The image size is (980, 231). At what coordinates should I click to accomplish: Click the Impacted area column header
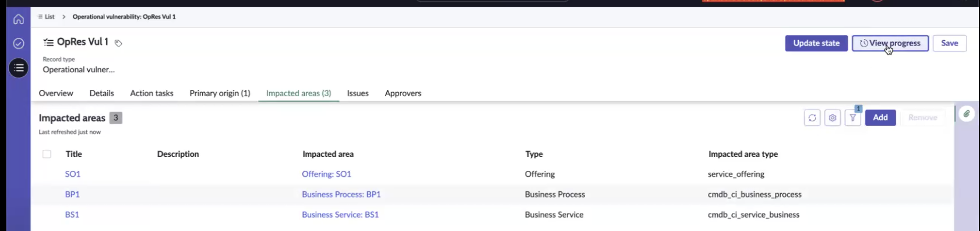click(328, 154)
